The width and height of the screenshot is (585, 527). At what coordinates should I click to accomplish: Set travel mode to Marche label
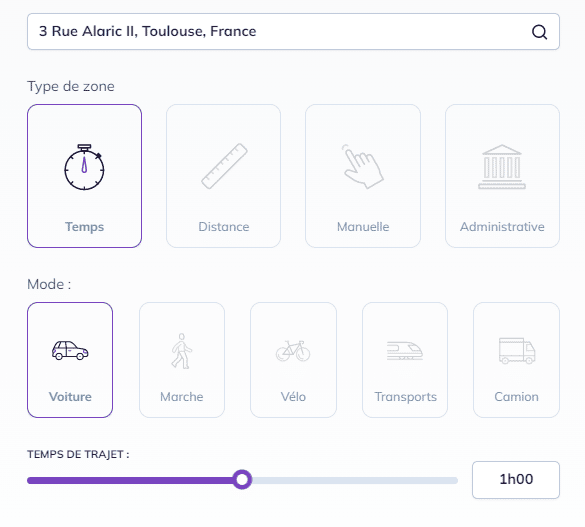tap(182, 397)
